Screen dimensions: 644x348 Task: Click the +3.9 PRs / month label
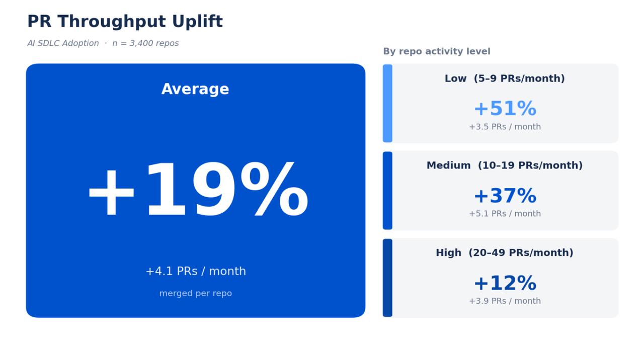click(x=505, y=301)
